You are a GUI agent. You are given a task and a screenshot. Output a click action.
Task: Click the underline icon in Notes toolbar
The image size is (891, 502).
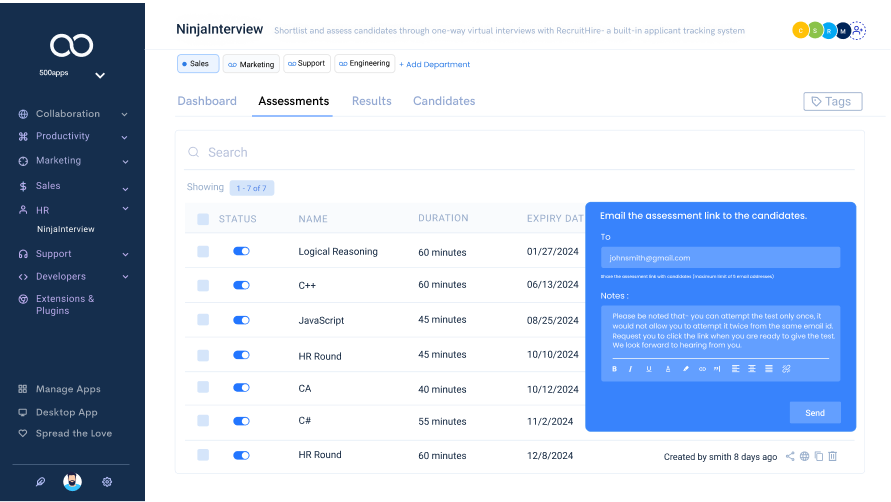point(649,369)
